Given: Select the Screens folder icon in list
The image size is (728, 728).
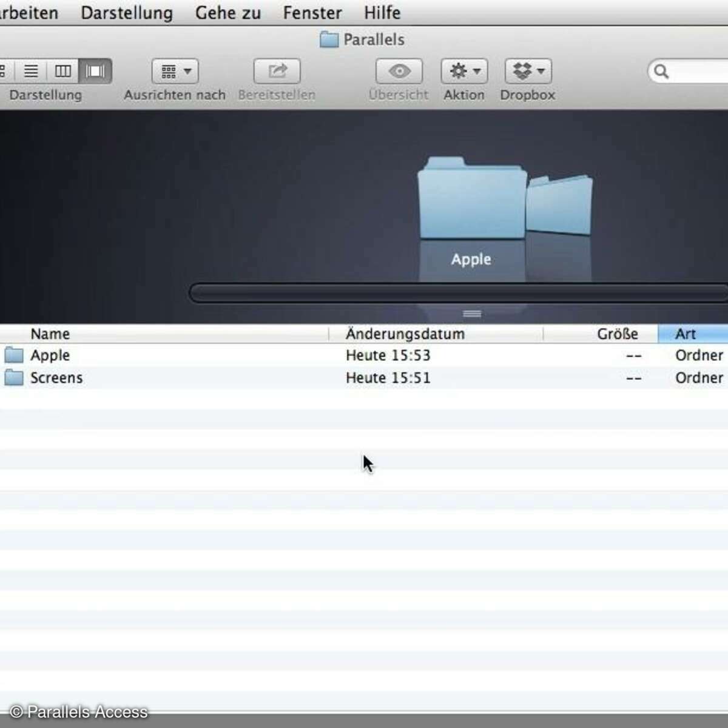Looking at the screenshot, I should click(14, 378).
